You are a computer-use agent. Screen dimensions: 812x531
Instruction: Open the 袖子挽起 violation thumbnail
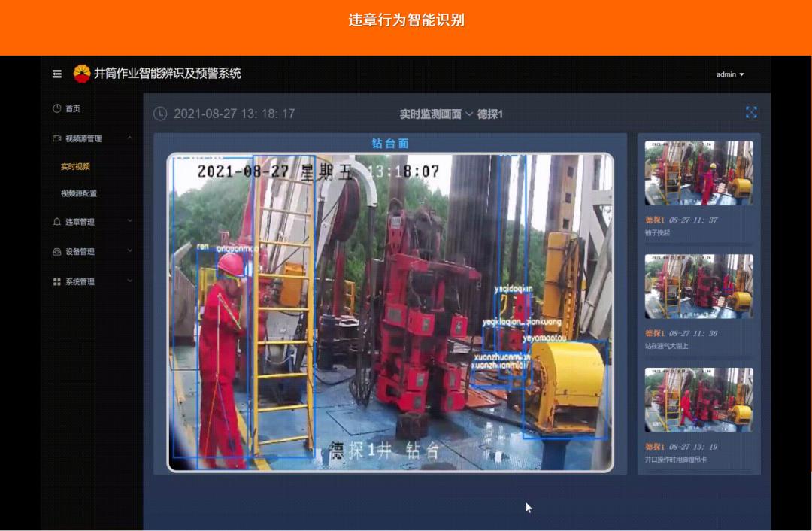tap(698, 173)
